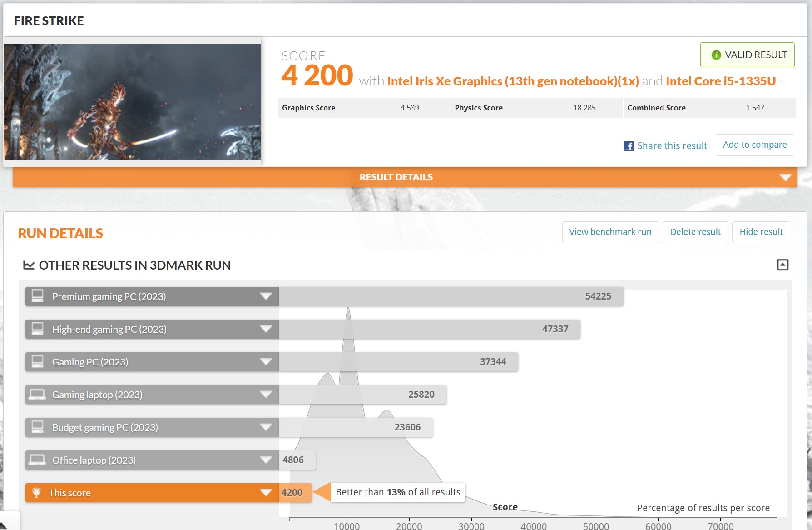The height and width of the screenshot is (530, 812).
Task: Click the High-end gaming PC score bar 47337
Action: coord(430,329)
